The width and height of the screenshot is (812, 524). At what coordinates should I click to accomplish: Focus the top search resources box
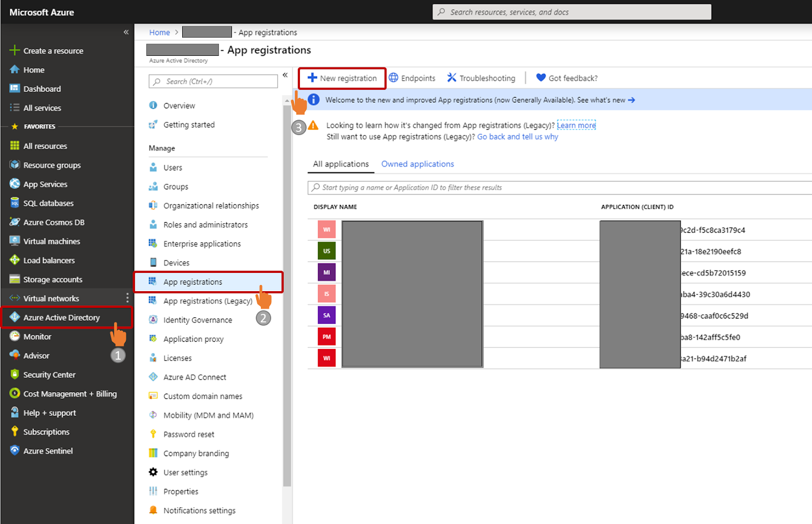(x=572, y=12)
